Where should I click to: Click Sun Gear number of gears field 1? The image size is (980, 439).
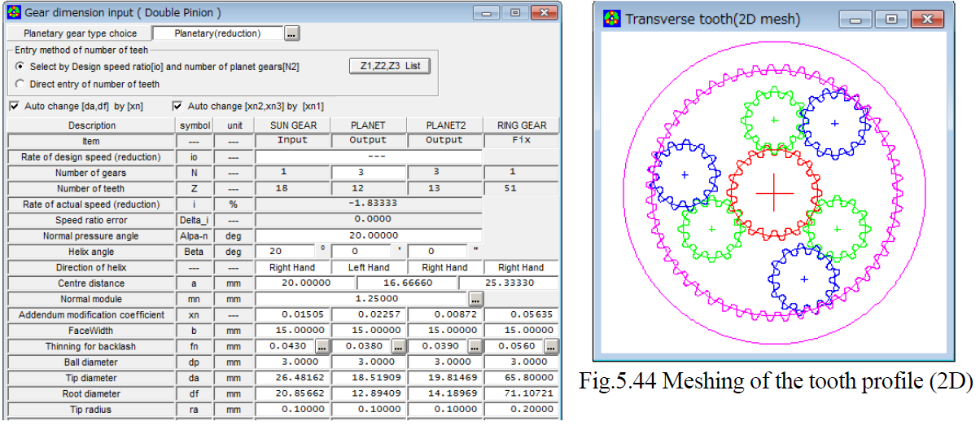point(291,173)
